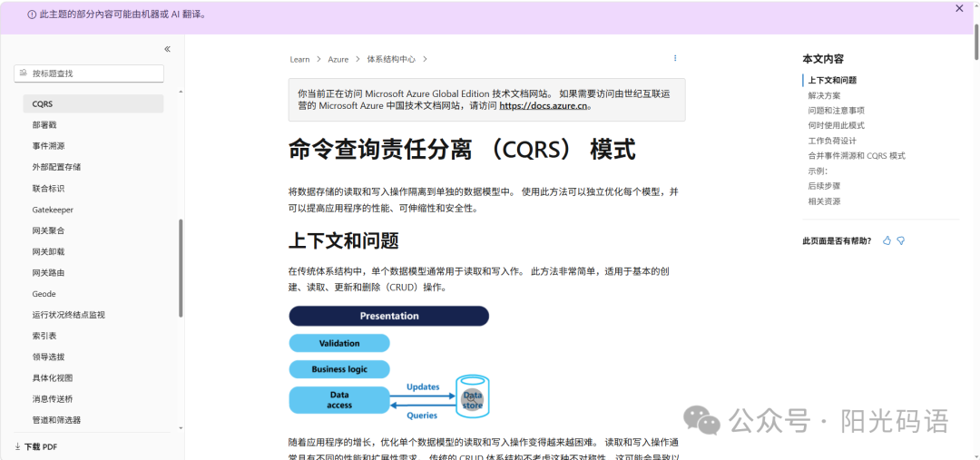
Task: Click the sidebar scrollbar thumb
Action: click(181, 268)
